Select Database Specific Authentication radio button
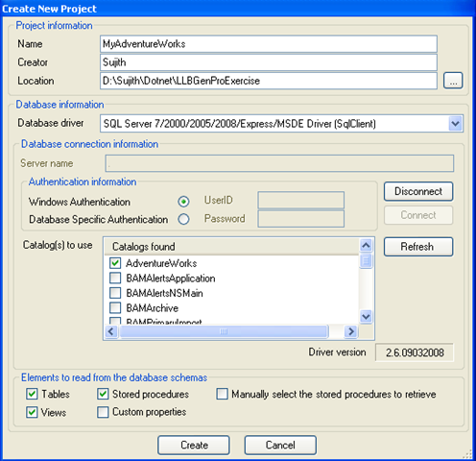This screenshot has height=461, width=476. [183, 219]
